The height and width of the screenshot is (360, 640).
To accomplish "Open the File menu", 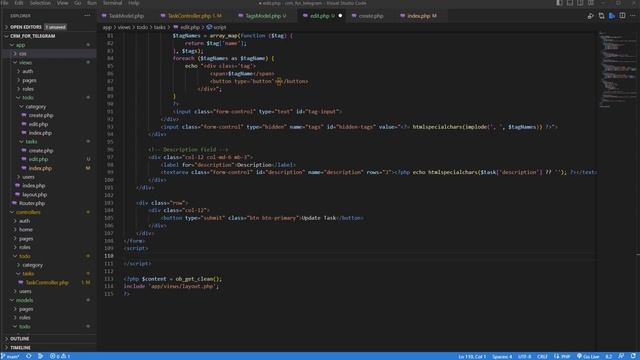I will (x=5, y=3).
